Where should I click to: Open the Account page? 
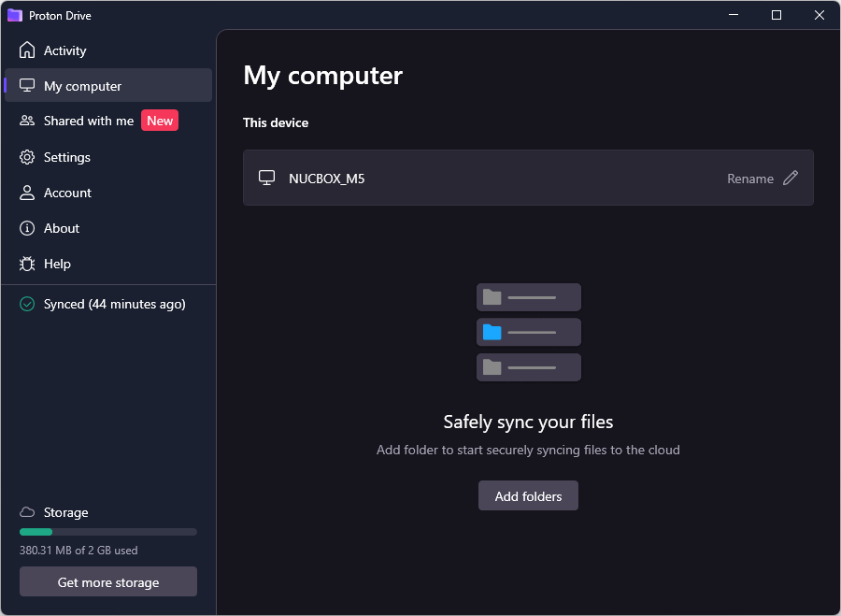[x=107, y=193]
